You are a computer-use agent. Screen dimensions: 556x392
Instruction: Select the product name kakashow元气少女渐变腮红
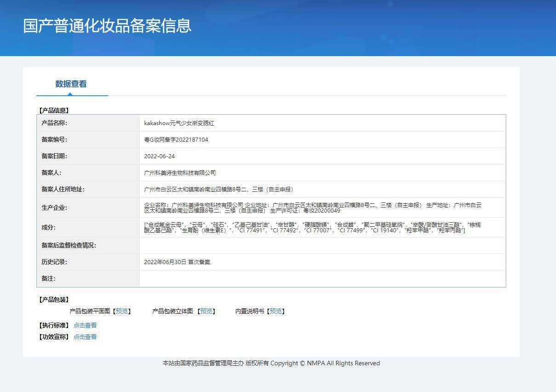[179, 123]
